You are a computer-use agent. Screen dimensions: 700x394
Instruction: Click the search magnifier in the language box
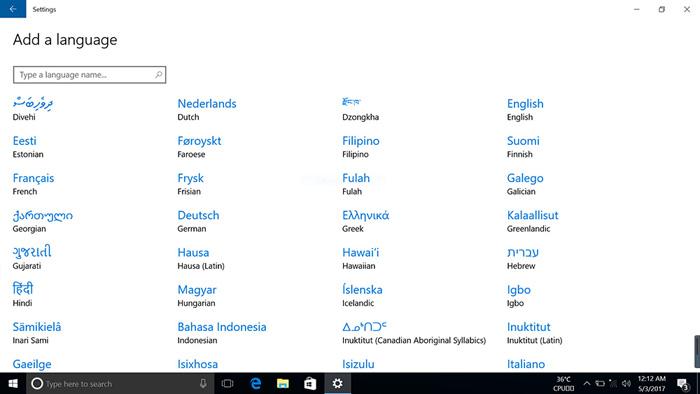[158, 75]
